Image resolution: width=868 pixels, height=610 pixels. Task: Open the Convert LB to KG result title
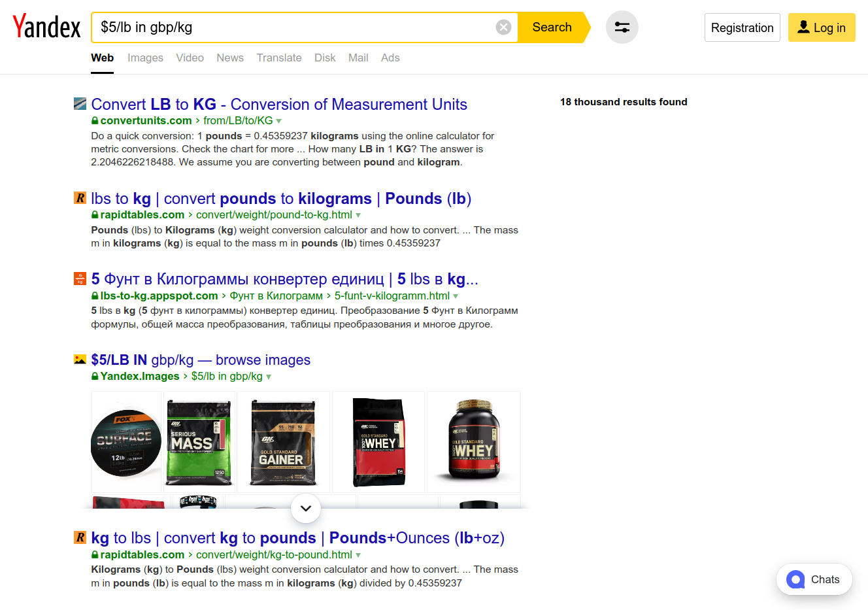pyautogui.click(x=279, y=104)
